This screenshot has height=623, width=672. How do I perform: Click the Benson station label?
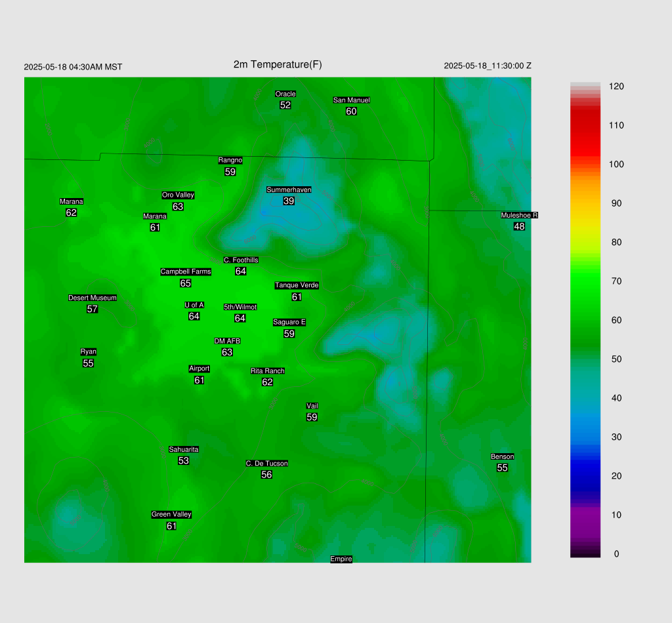(502, 456)
